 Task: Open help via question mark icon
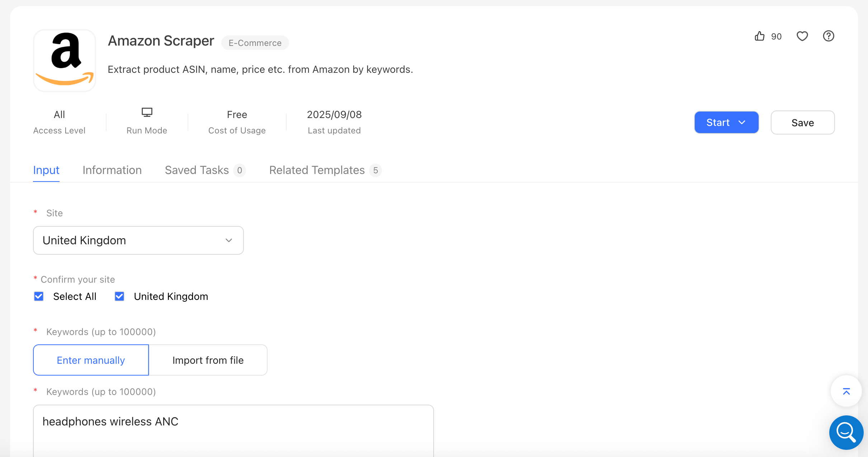point(828,36)
